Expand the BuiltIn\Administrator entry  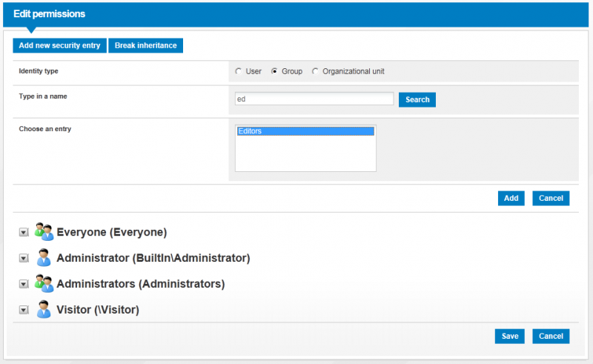(x=24, y=258)
